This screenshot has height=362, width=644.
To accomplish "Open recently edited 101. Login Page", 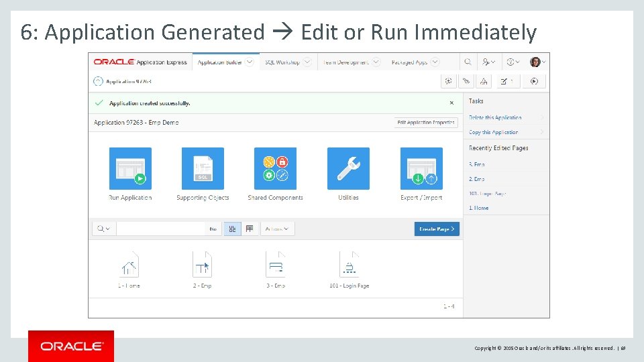I will pyautogui.click(x=488, y=193).
